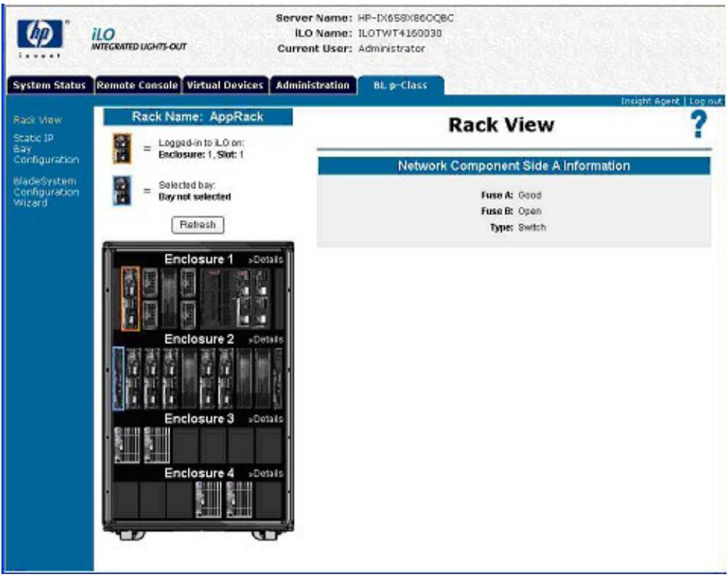Open the Virtual Devices tab
This screenshot has height=577, width=728.
coord(225,85)
